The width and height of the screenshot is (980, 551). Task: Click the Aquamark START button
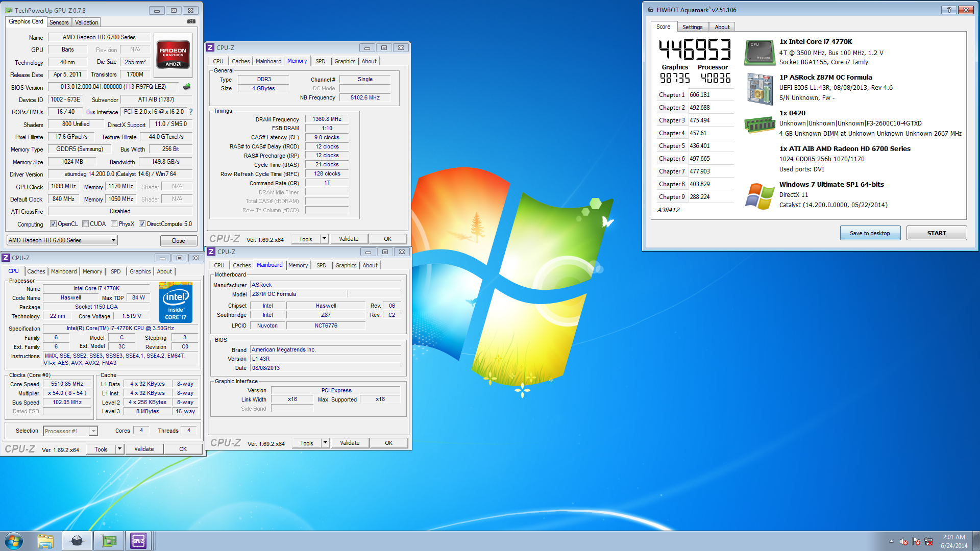937,233
